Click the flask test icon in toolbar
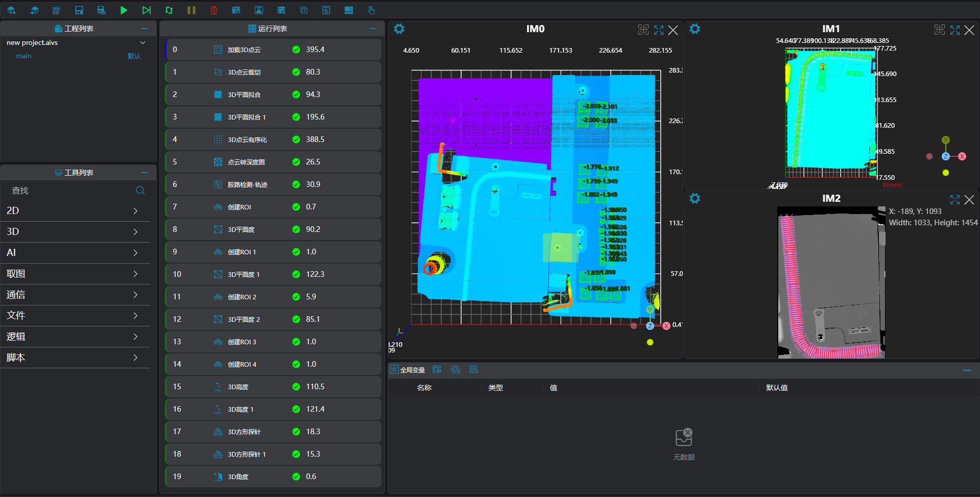Image resolution: width=980 pixels, height=497 pixels. click(259, 10)
